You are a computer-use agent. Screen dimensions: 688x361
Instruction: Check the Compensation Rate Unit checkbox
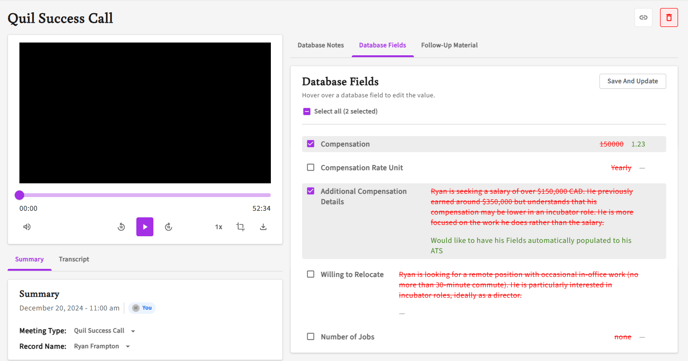click(311, 168)
